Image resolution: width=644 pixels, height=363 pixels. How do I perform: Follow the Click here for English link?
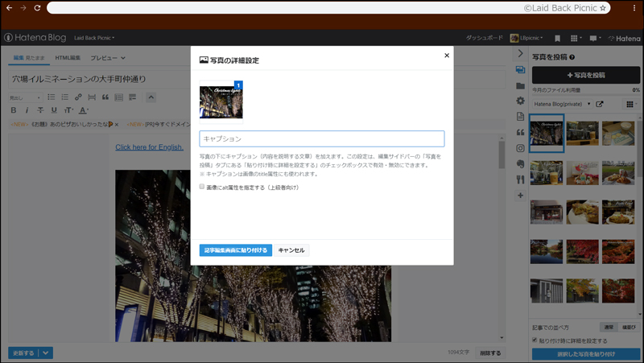[149, 147]
